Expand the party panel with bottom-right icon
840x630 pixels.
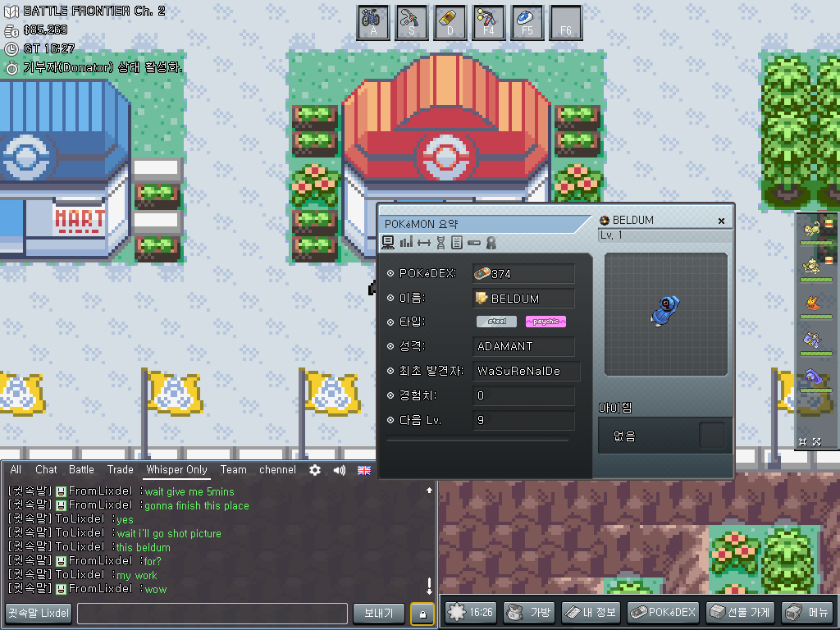click(816, 441)
